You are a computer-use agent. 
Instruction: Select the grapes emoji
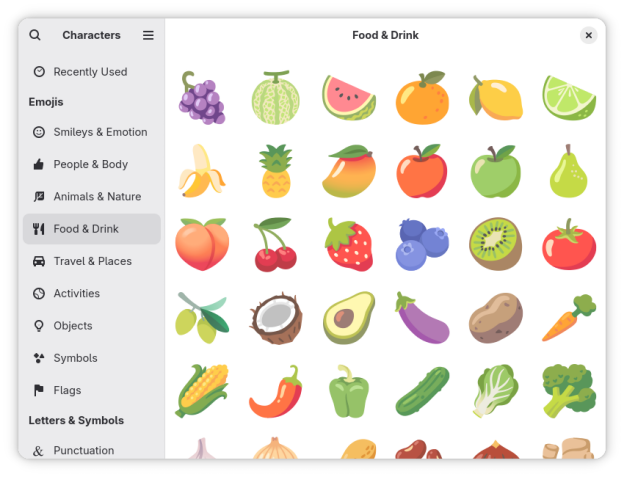[202, 98]
